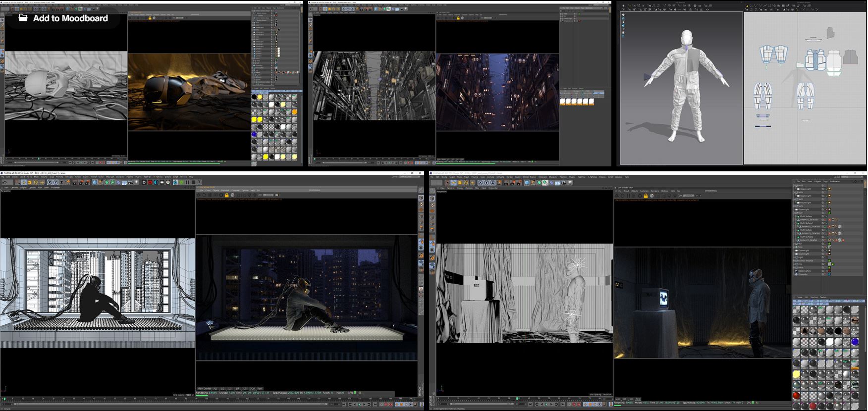The height and width of the screenshot is (411, 868).
Task: Open the Create menu in the lower-right Material Manager
Action: click(x=799, y=297)
